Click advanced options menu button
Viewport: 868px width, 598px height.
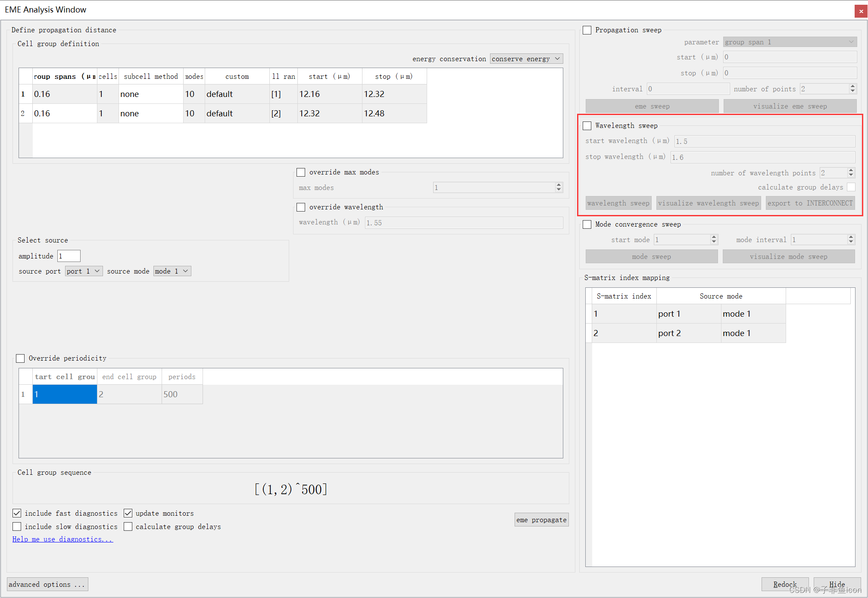pos(46,584)
